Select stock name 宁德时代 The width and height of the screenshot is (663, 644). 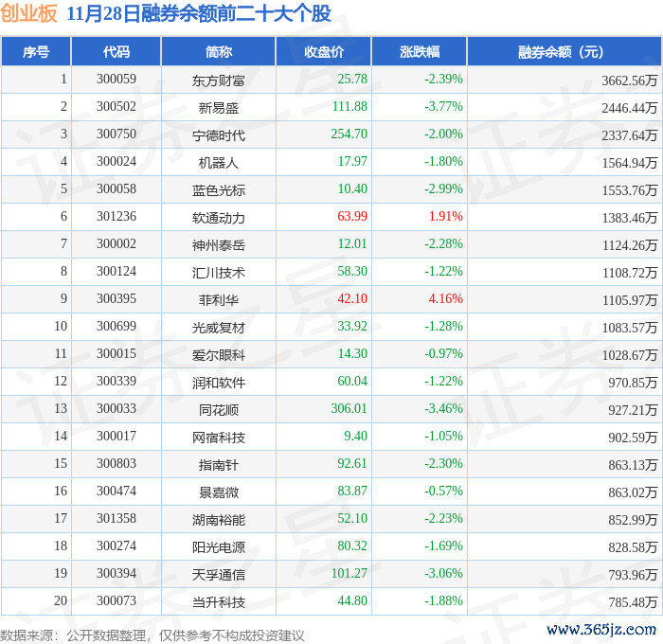(x=219, y=135)
